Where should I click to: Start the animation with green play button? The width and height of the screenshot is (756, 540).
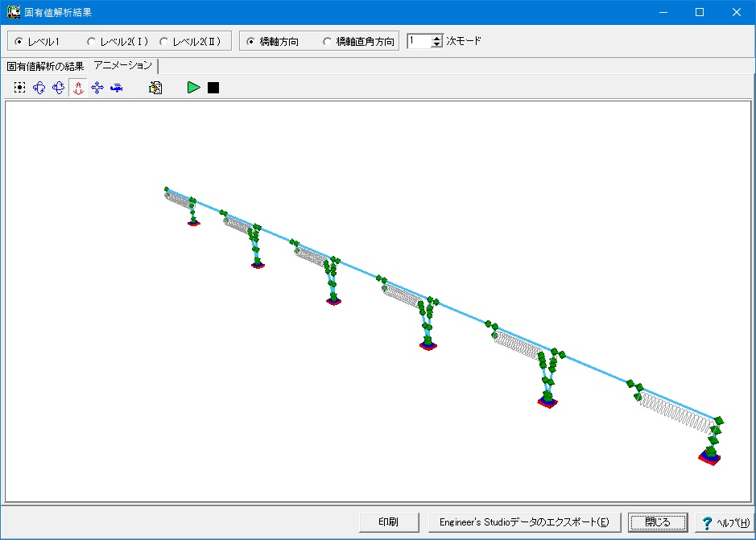(x=194, y=87)
